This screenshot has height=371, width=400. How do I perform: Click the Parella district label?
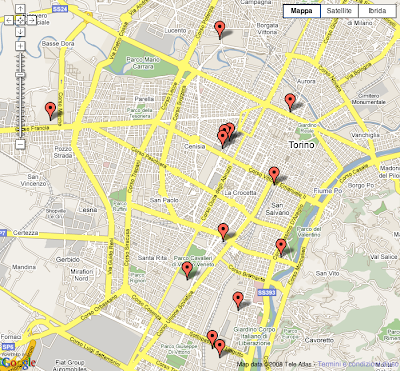(144, 99)
